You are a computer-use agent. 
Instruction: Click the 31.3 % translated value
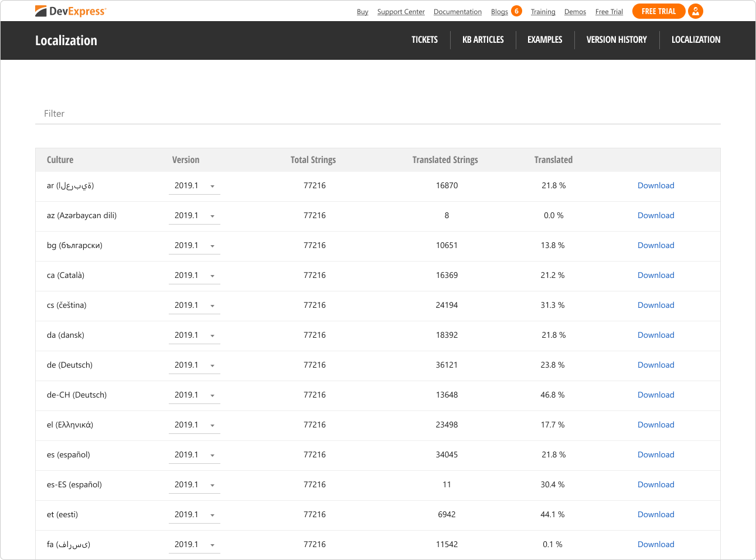coord(553,306)
